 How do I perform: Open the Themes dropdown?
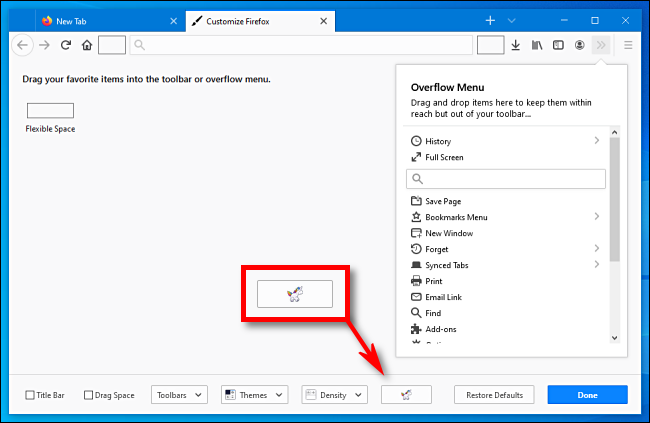point(255,395)
